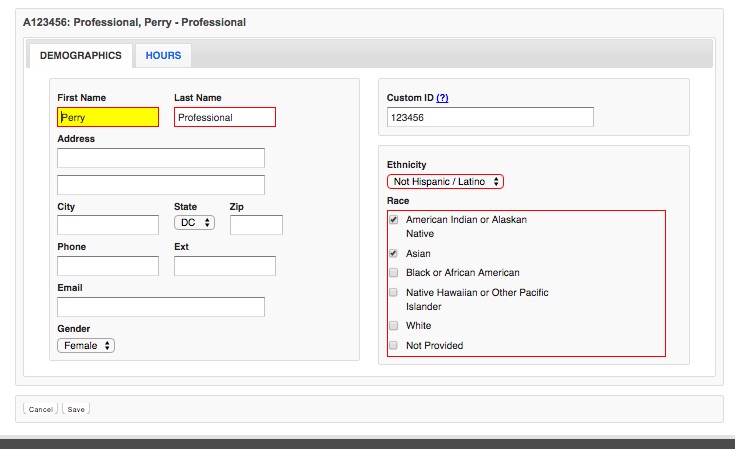Open the Custom ID help link
735x449 pixels.
(x=442, y=98)
